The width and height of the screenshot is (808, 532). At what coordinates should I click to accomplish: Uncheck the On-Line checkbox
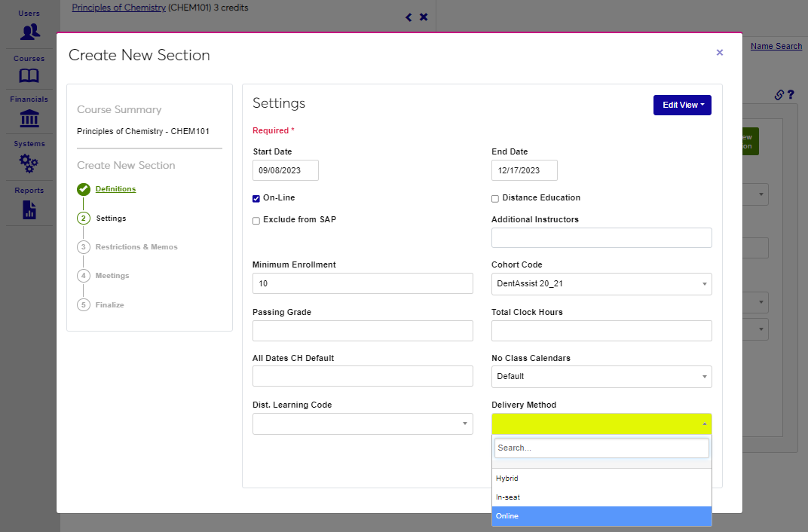tap(256, 199)
